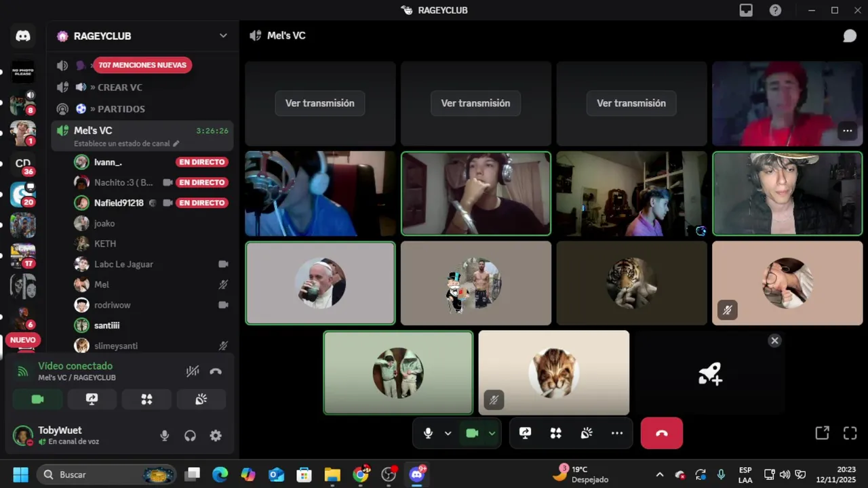Image resolution: width=868 pixels, height=488 pixels.
Task: Open the PARTIDOS stage channel
Action: 142,109
